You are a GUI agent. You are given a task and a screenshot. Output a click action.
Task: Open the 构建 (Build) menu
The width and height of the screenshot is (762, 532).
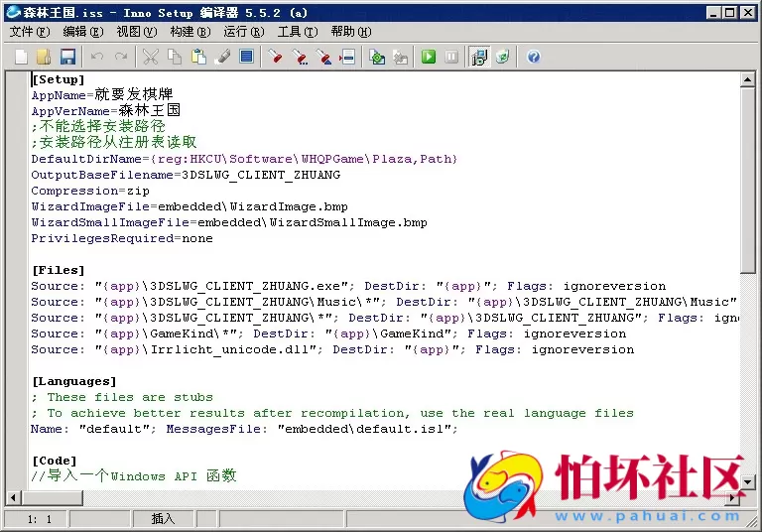pos(188,32)
